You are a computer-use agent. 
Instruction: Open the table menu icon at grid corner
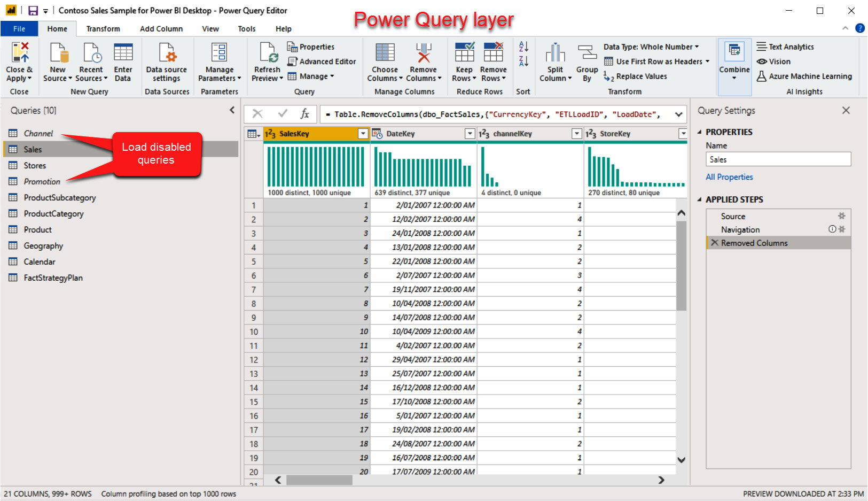click(254, 134)
